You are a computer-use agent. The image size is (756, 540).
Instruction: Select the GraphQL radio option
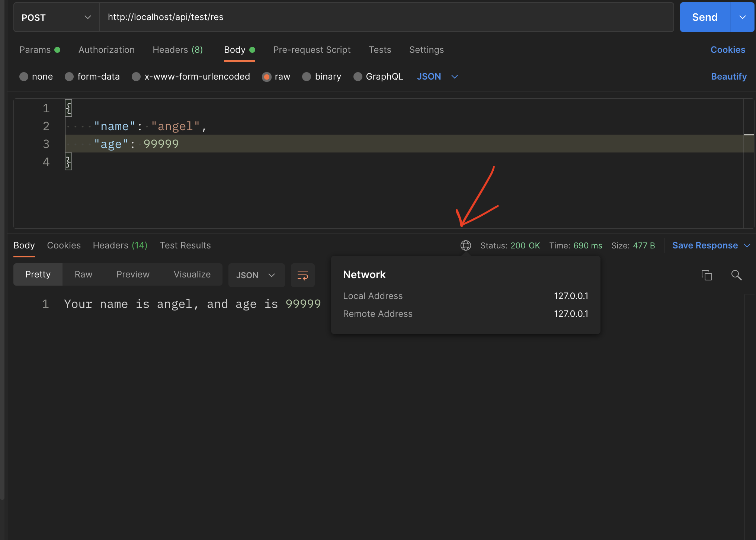click(x=358, y=77)
